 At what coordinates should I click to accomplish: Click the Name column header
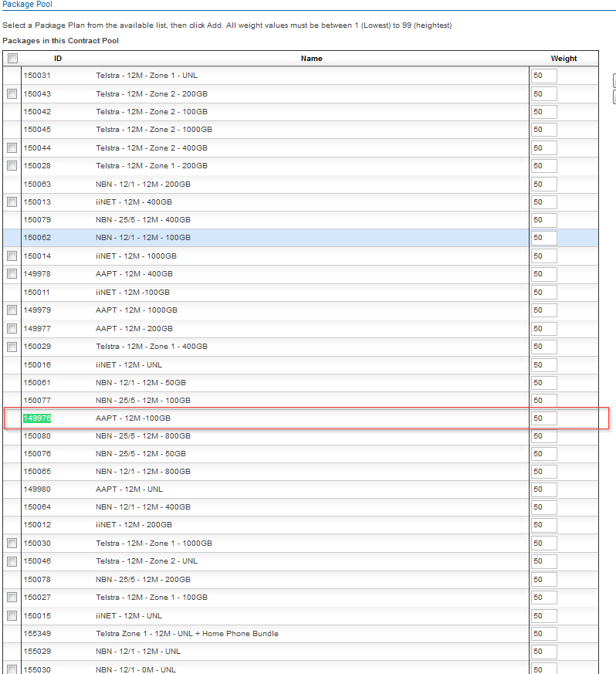click(311, 59)
